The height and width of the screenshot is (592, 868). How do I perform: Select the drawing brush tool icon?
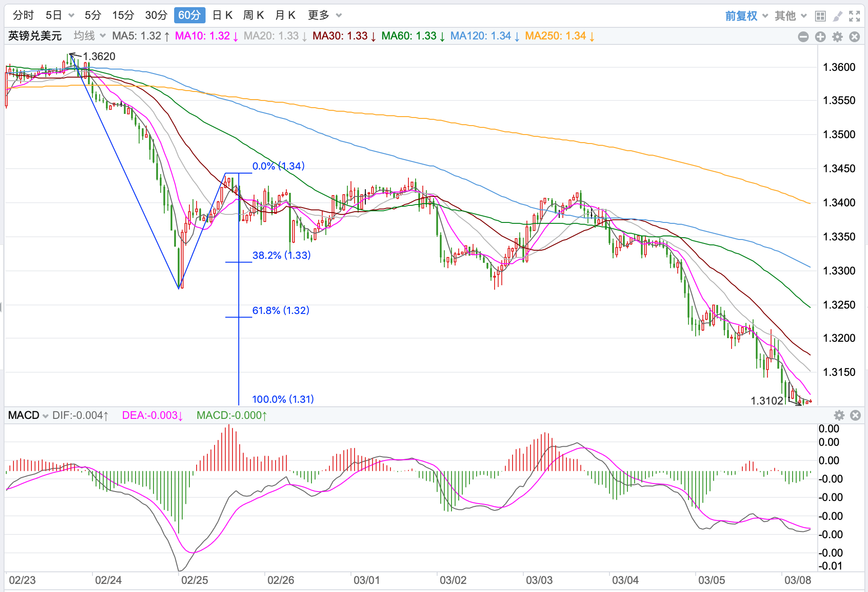pyautogui.click(x=837, y=16)
